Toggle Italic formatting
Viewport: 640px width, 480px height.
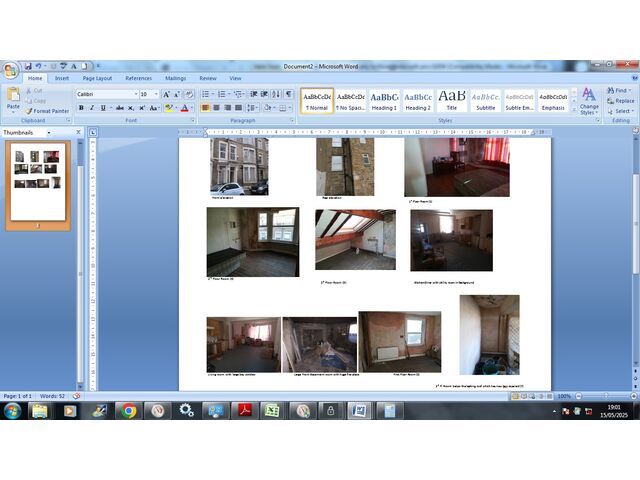[92, 108]
